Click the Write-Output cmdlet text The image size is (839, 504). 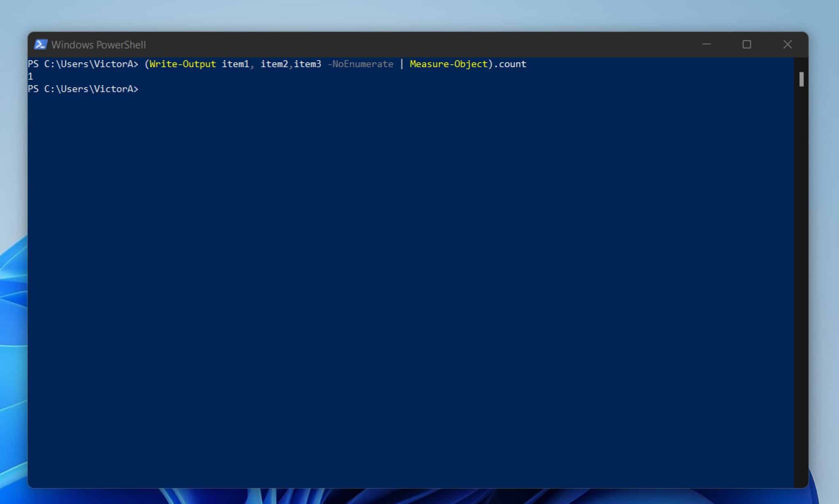click(183, 64)
